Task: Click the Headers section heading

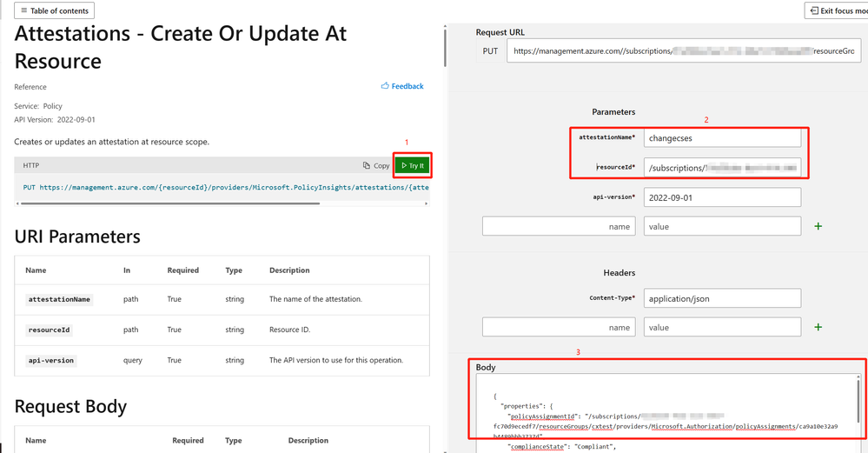Action: (x=620, y=273)
